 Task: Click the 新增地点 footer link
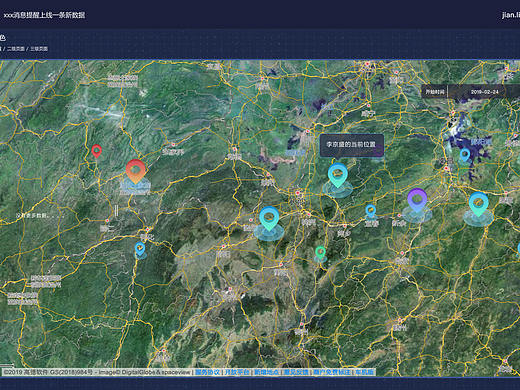(266, 372)
